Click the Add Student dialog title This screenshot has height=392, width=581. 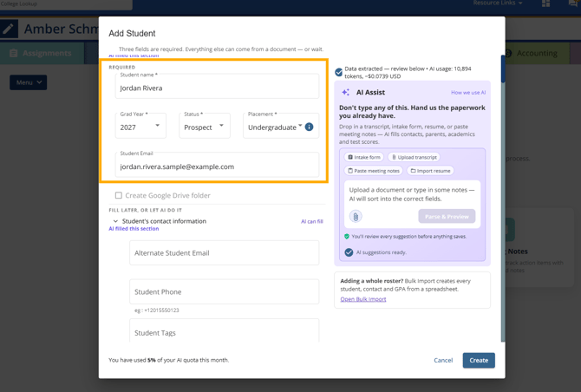[132, 33]
